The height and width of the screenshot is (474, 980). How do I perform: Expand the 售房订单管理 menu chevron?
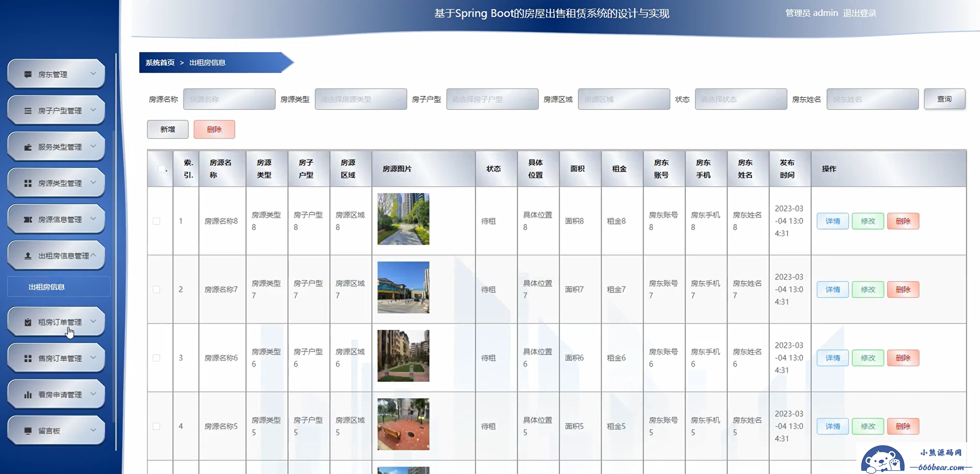(93, 358)
